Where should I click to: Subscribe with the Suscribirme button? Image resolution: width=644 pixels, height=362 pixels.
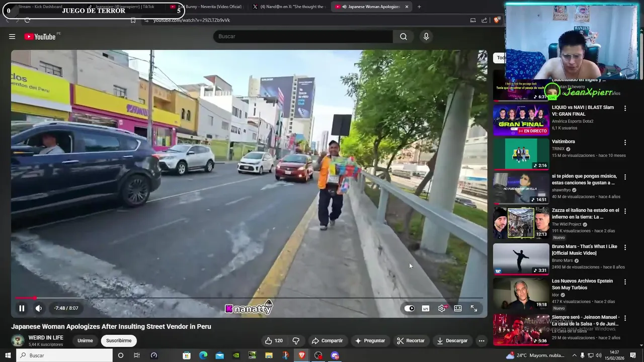coord(119,340)
